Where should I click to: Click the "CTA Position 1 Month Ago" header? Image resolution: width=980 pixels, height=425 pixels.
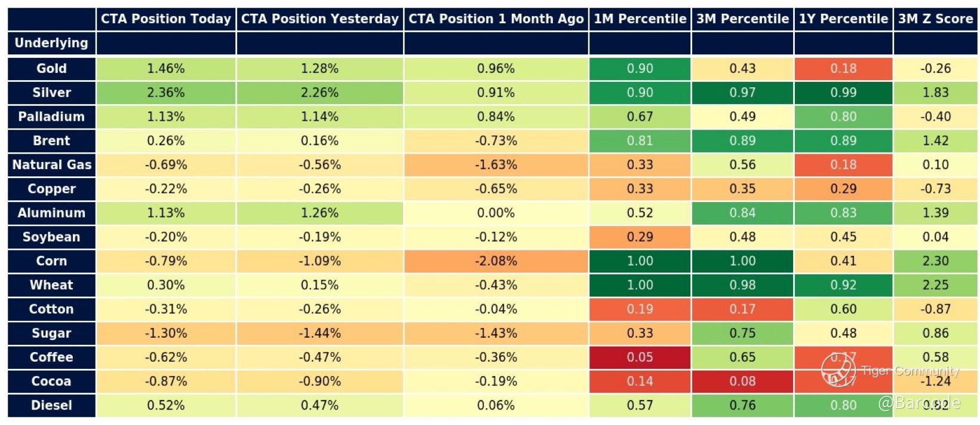(x=496, y=19)
